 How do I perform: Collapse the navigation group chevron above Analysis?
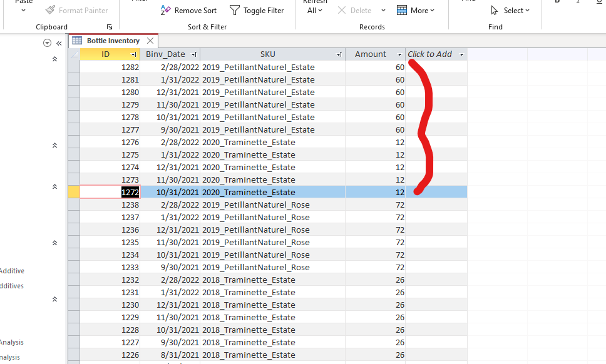click(x=55, y=299)
